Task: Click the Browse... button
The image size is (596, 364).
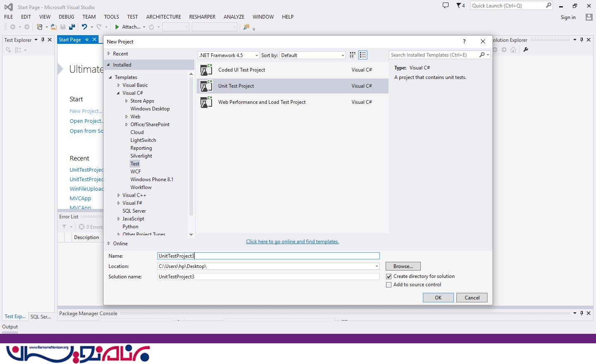Action: click(x=403, y=266)
